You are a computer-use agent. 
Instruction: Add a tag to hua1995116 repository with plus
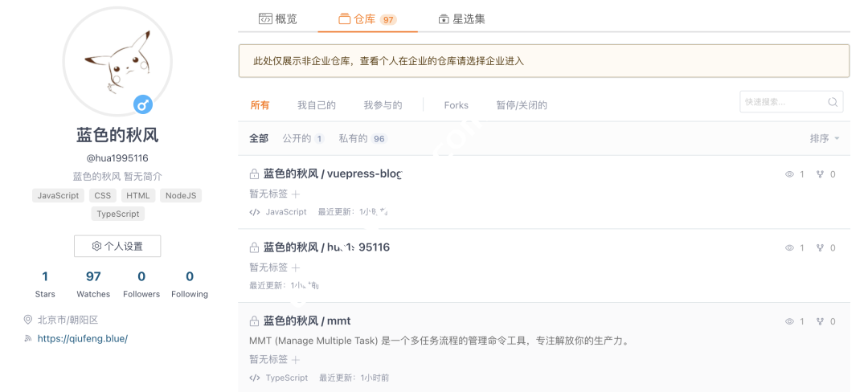[296, 267]
